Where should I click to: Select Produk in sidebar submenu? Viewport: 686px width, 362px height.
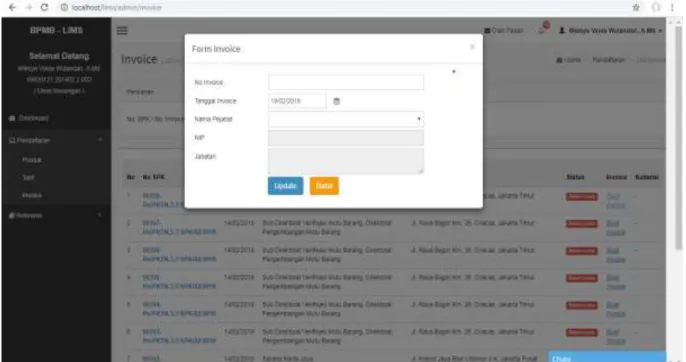pyautogui.click(x=32, y=160)
